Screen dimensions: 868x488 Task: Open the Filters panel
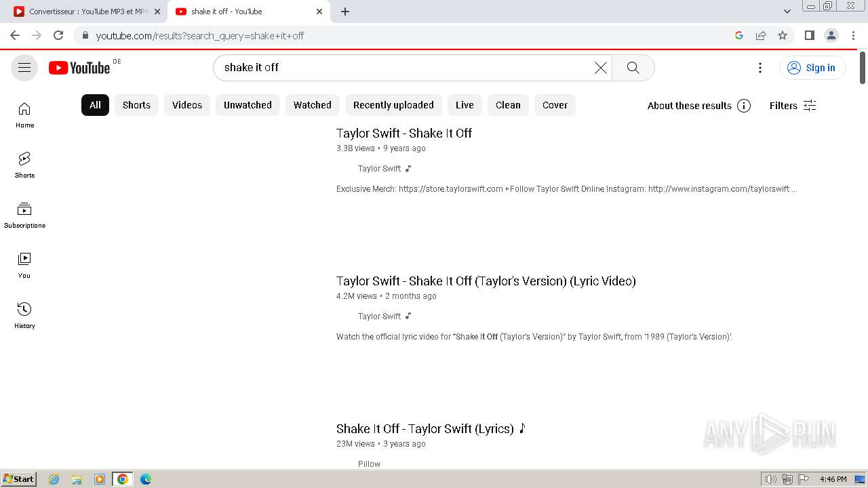tap(793, 106)
